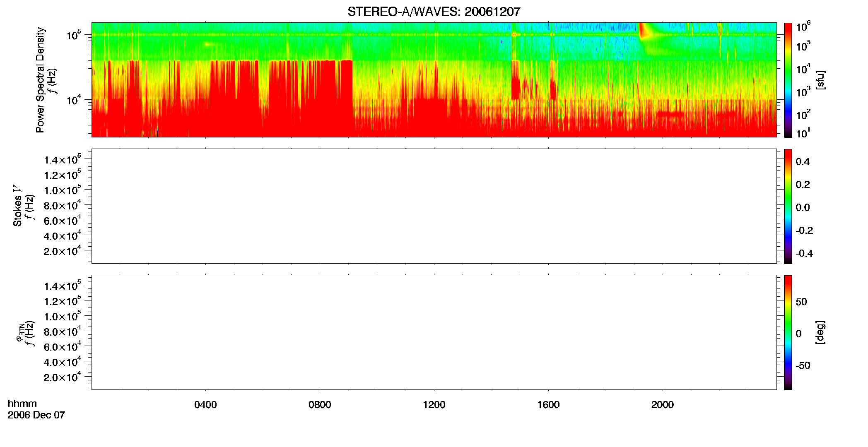Click "2.0×10^4" tick on Stokes V axis
This screenshot has width=868, height=447.
click(x=63, y=251)
